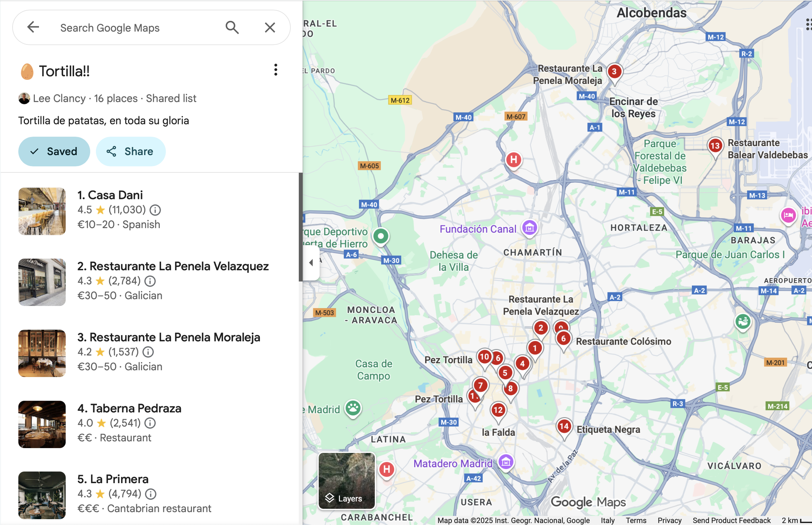Viewport: 812px width, 525px height.
Task: Click info icon next to Taberna Pedraza rating
Action: (150, 423)
